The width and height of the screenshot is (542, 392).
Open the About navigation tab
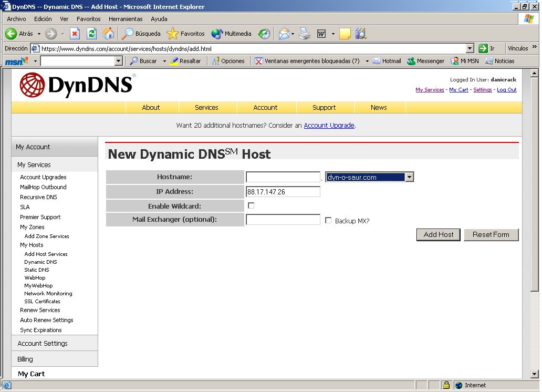151,108
